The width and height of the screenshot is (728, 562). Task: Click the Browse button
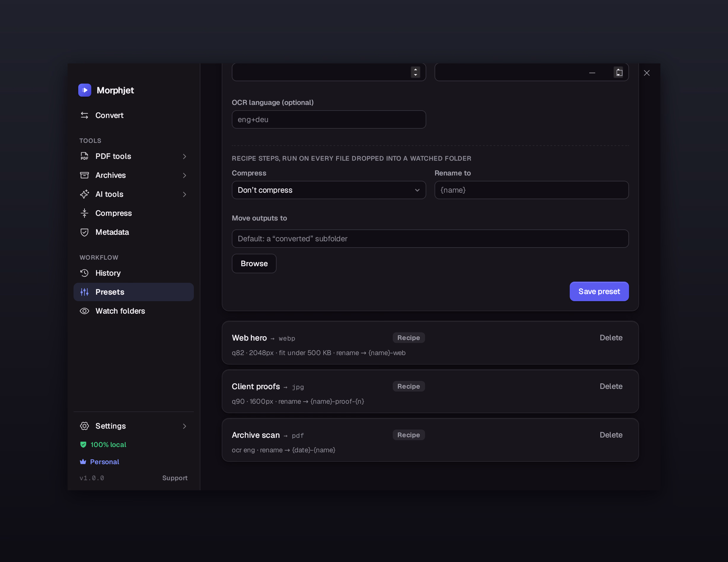pyautogui.click(x=254, y=264)
